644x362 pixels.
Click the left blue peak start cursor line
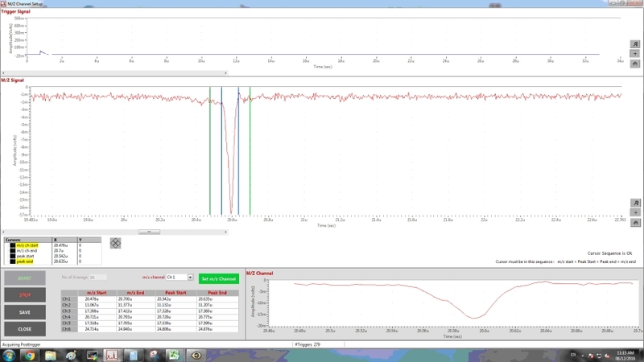click(x=222, y=152)
